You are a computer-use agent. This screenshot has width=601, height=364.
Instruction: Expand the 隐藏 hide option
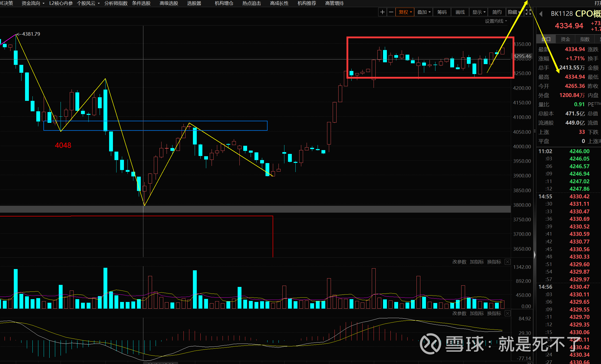point(514,12)
